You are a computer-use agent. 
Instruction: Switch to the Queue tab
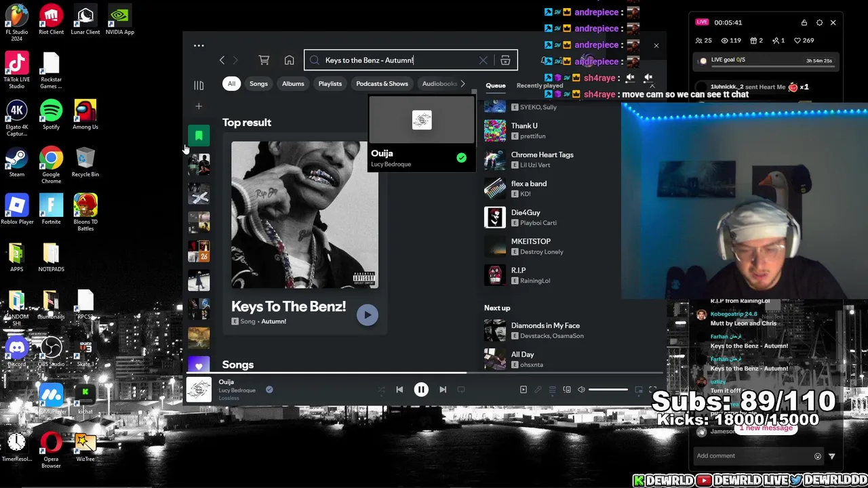(495, 85)
